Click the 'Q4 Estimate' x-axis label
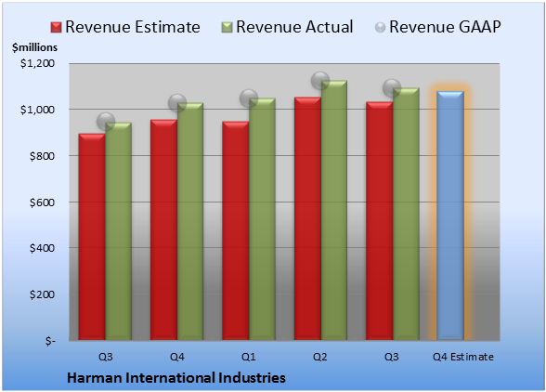The image size is (546, 392). (463, 357)
